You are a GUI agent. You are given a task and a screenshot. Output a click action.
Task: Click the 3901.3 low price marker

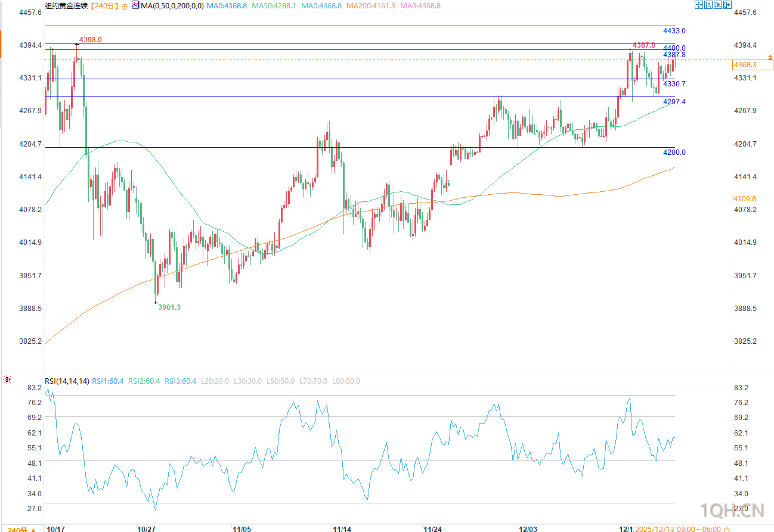tap(169, 307)
